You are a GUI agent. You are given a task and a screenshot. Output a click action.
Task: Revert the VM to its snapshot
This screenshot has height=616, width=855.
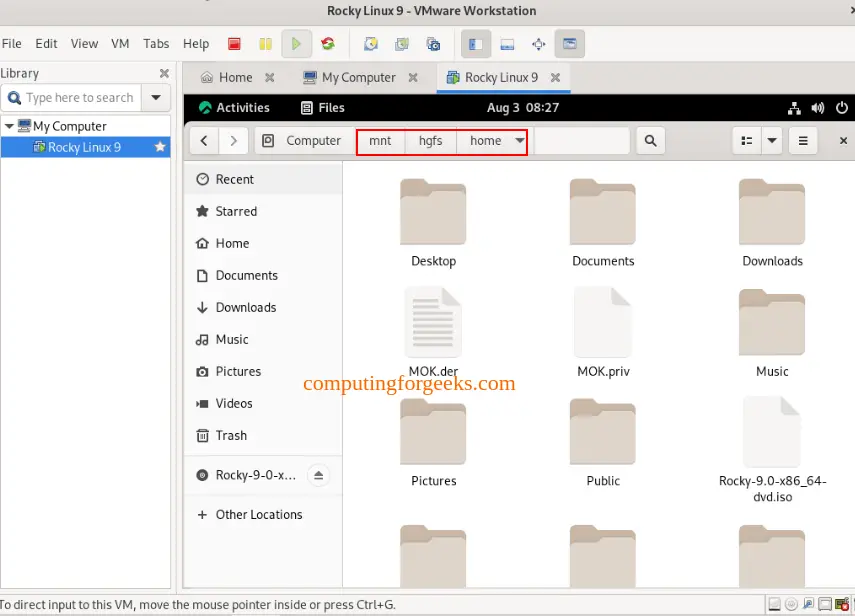[x=402, y=44]
